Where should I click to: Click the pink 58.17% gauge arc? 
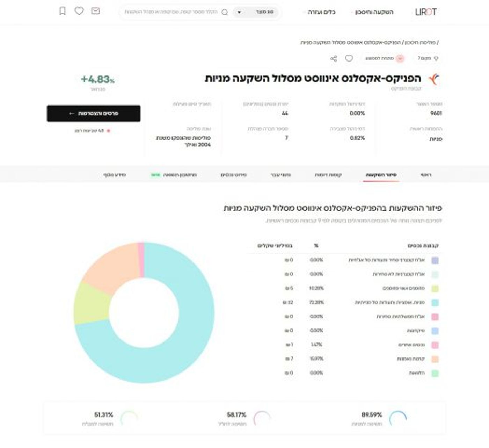(x=262, y=418)
